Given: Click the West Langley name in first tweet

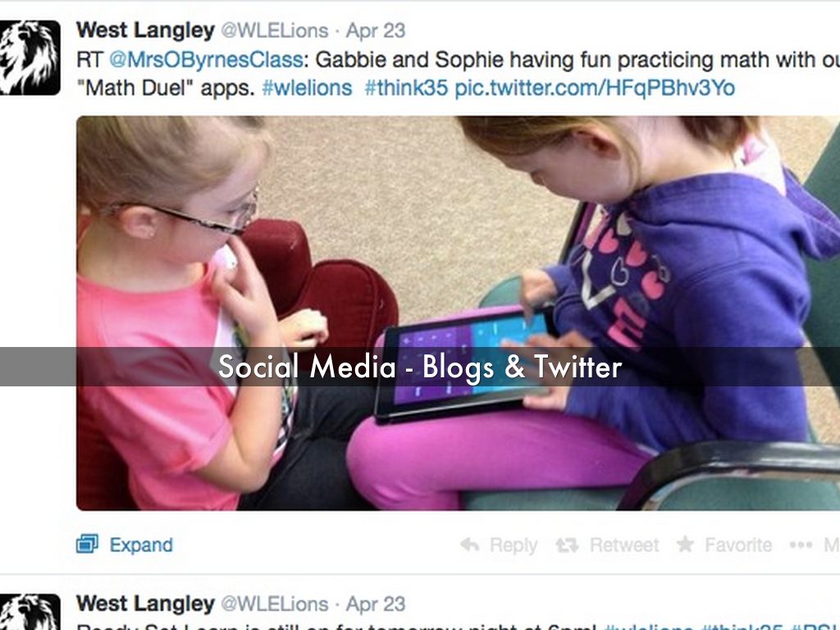Looking at the screenshot, I should [146, 30].
